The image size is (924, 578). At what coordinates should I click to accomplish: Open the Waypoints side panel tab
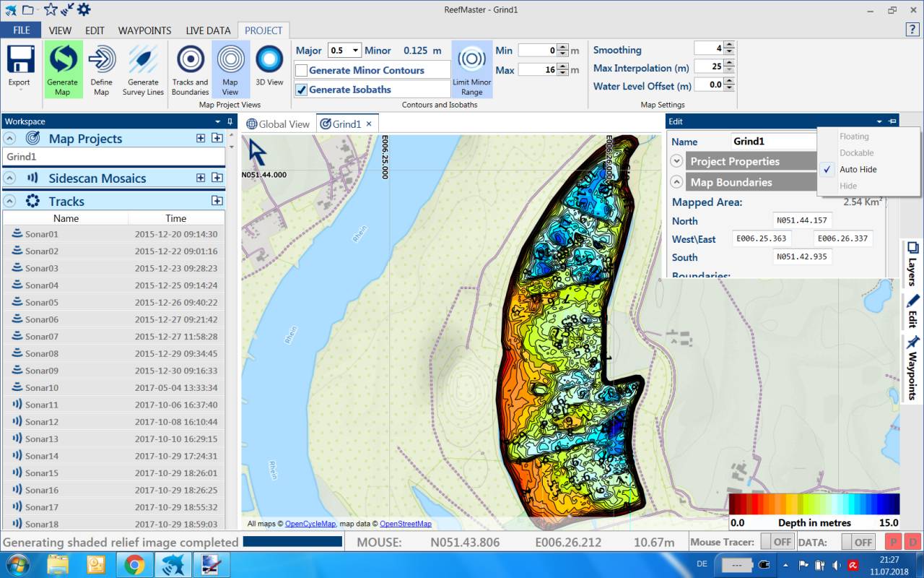pyautogui.click(x=912, y=368)
